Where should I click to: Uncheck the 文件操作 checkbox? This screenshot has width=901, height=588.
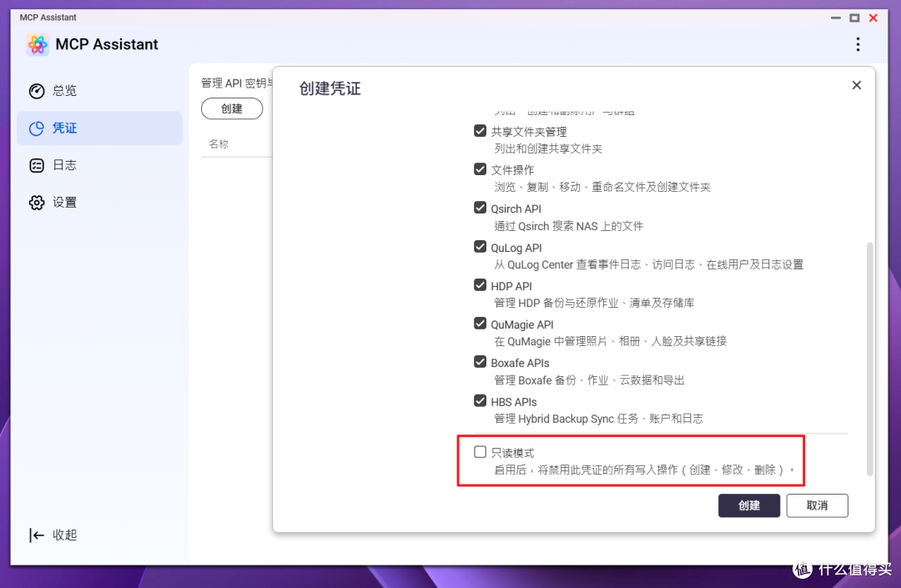481,168
